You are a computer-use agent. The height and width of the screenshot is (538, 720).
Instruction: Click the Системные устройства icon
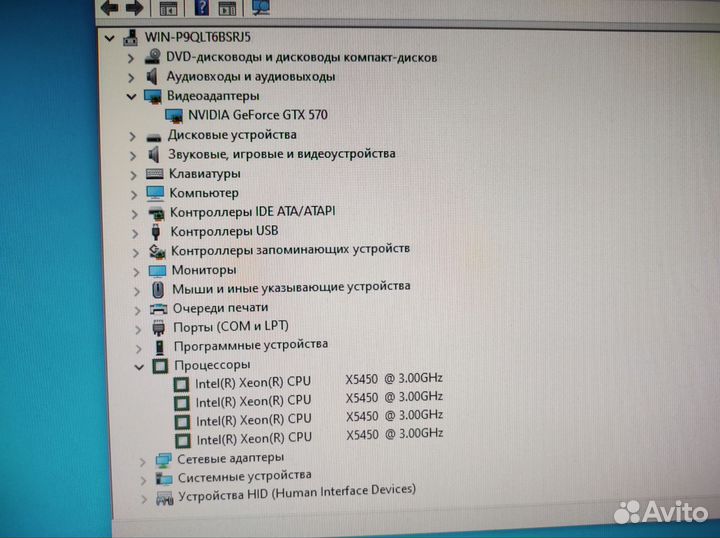click(164, 478)
